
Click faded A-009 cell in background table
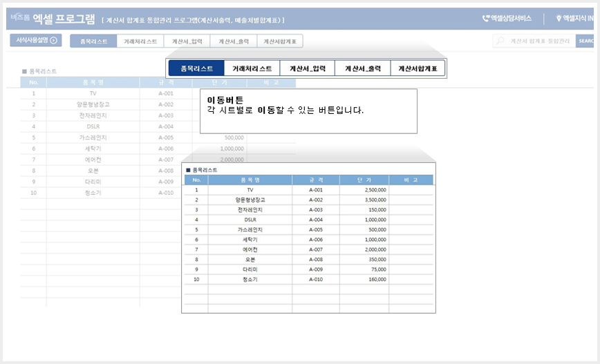(x=166, y=182)
